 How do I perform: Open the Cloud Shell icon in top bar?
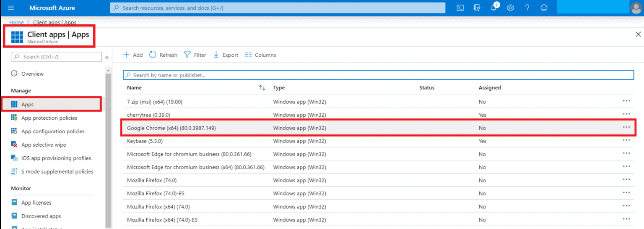coord(460,8)
